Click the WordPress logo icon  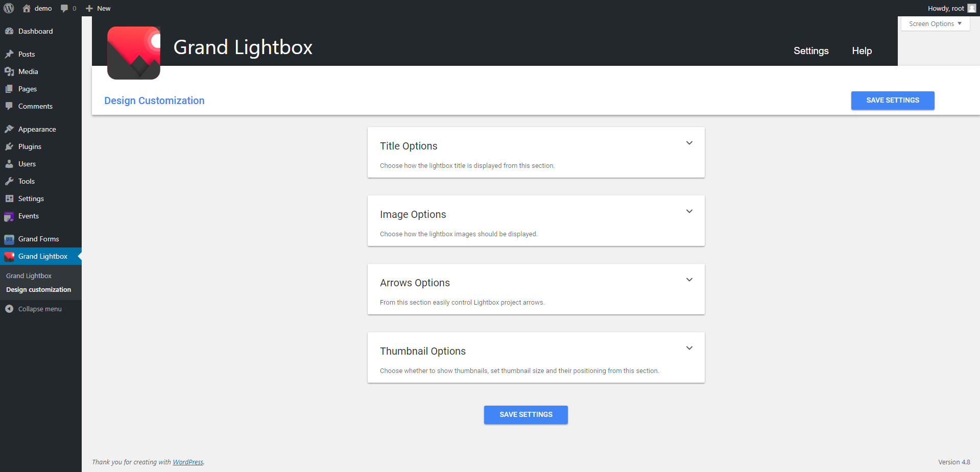tap(9, 8)
